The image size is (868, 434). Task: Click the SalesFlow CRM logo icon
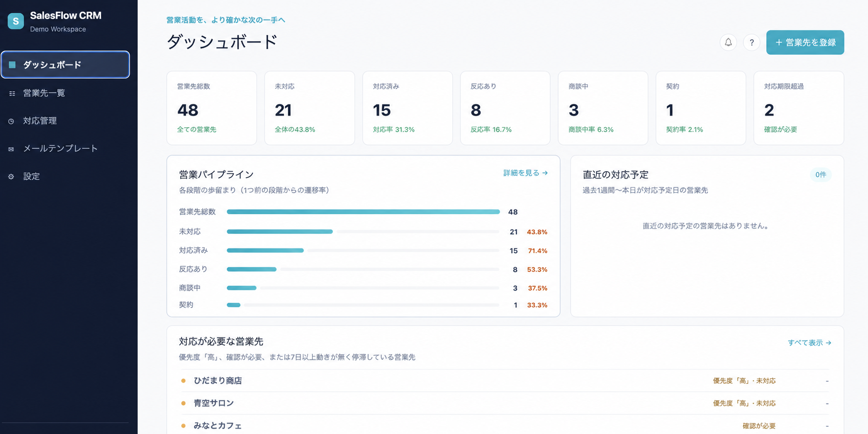point(16,21)
